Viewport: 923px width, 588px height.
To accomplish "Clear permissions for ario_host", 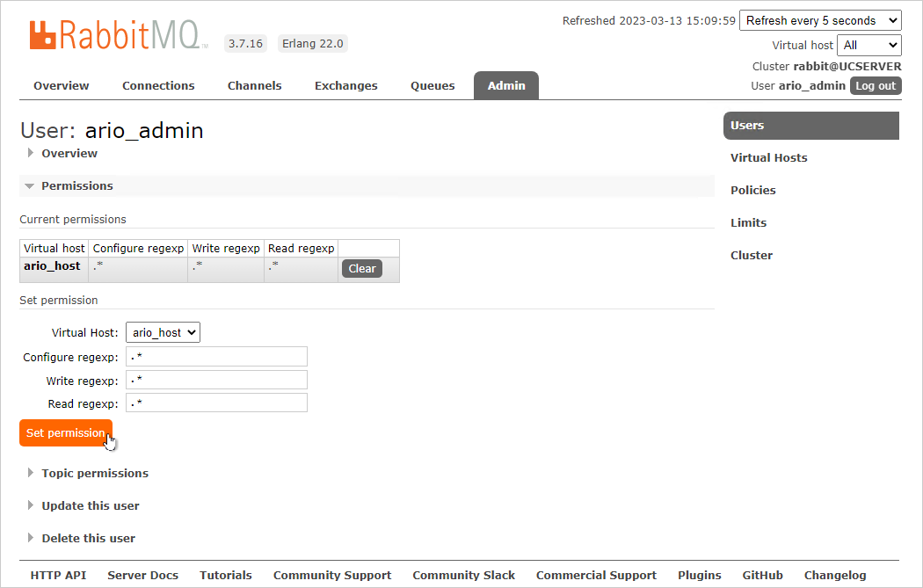I will (361, 269).
